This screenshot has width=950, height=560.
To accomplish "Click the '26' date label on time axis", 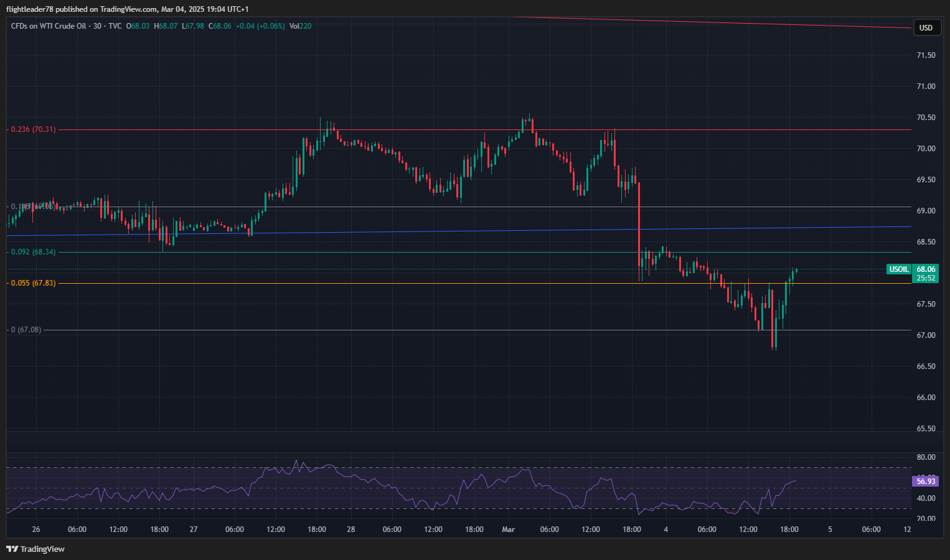I will coord(36,530).
